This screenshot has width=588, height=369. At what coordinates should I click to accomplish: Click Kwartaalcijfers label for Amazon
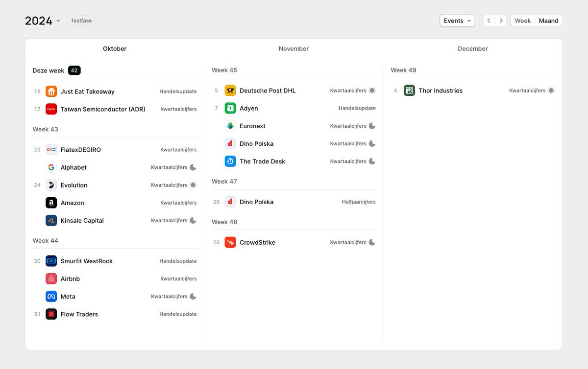(178, 203)
